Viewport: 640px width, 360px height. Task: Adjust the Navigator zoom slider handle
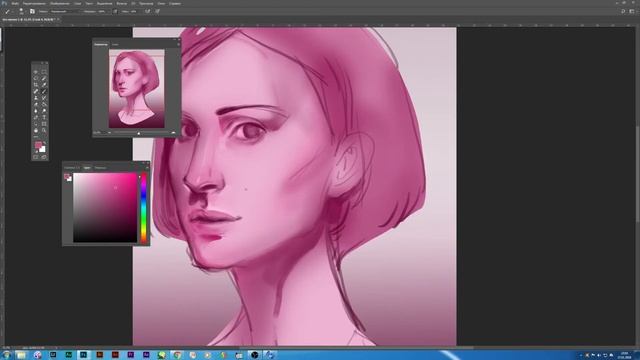[139, 133]
